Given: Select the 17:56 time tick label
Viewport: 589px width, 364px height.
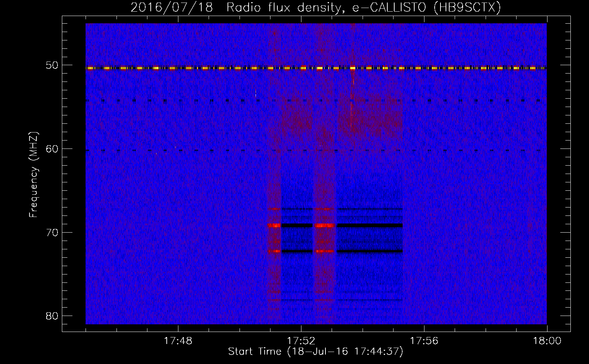Looking at the screenshot, I should (x=424, y=341).
